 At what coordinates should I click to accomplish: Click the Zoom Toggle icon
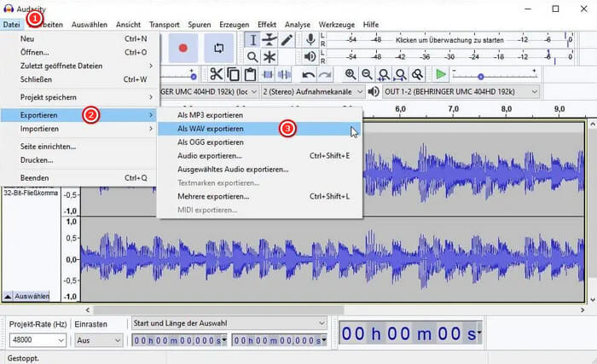(418, 74)
